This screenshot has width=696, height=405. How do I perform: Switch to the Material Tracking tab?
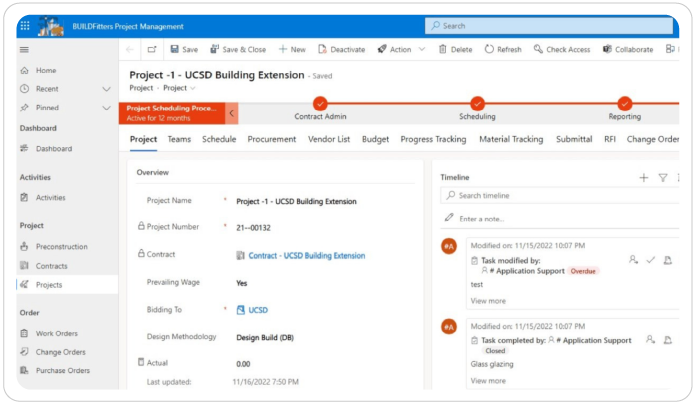511,139
